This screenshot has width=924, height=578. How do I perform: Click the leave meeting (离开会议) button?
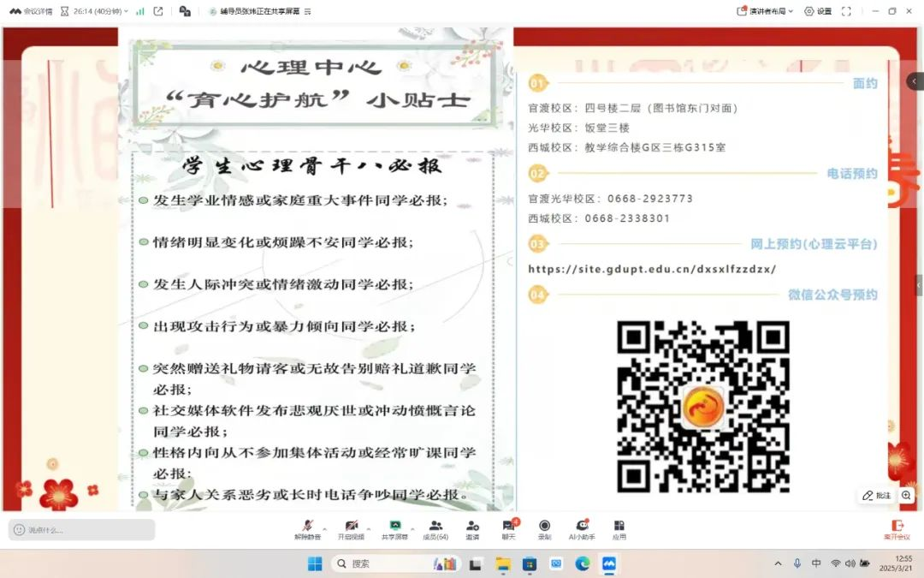[897, 529]
